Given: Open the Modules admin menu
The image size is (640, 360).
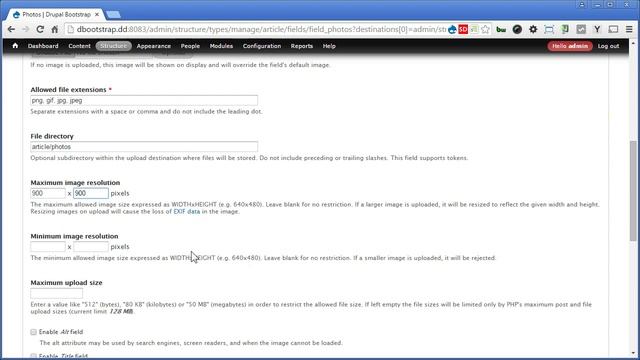Looking at the screenshot, I should (x=221, y=46).
